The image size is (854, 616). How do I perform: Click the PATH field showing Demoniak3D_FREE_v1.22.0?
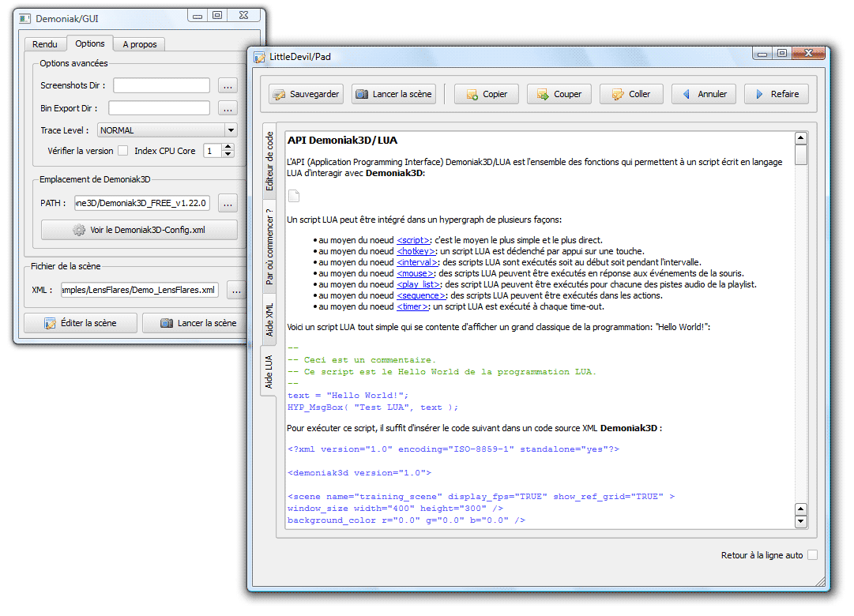pos(142,203)
